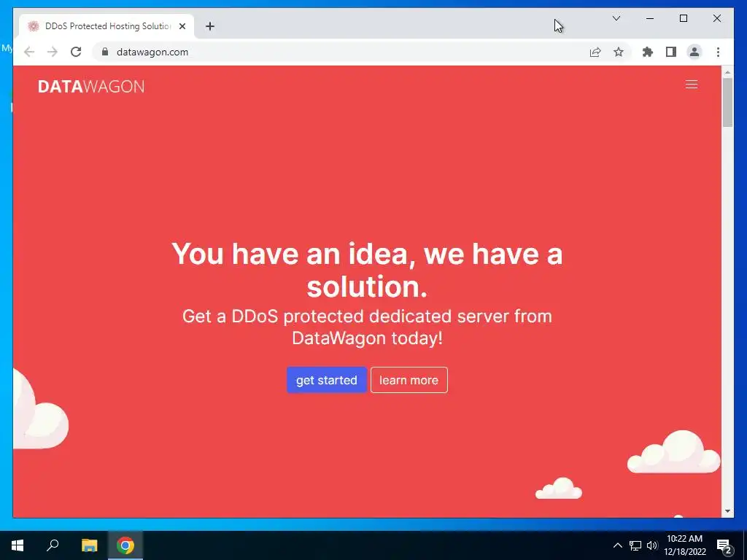Click the scroll down arrow of page scrollbar
The width and height of the screenshot is (747, 560).
pyautogui.click(x=727, y=511)
